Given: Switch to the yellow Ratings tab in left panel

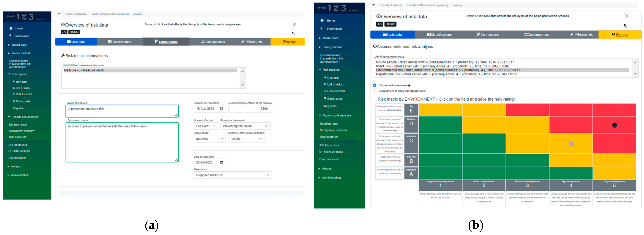Looking at the screenshot, I should coord(289,42).
